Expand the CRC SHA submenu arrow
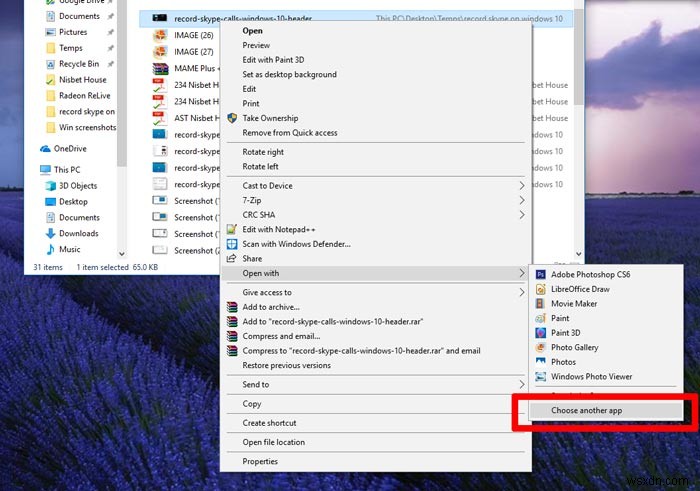The image size is (700, 491). [x=521, y=215]
